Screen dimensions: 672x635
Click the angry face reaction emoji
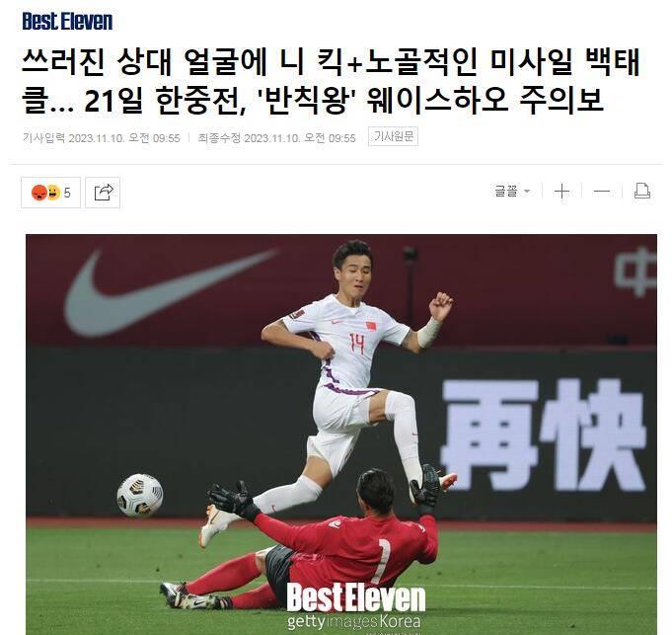click(x=39, y=193)
